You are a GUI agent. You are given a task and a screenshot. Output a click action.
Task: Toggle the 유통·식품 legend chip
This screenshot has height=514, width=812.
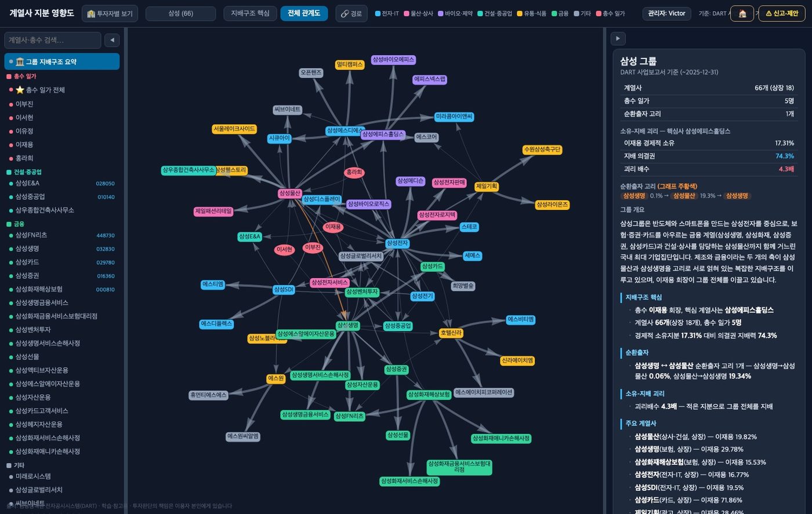click(x=531, y=13)
